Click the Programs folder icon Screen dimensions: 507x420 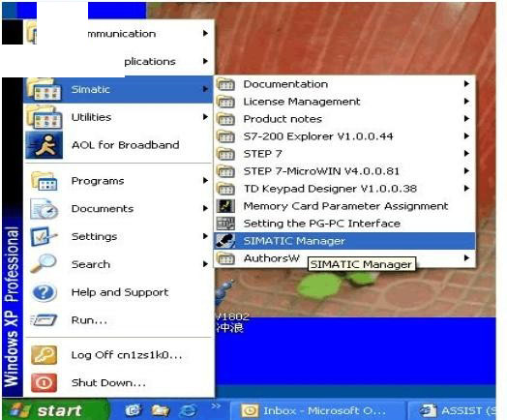45,181
